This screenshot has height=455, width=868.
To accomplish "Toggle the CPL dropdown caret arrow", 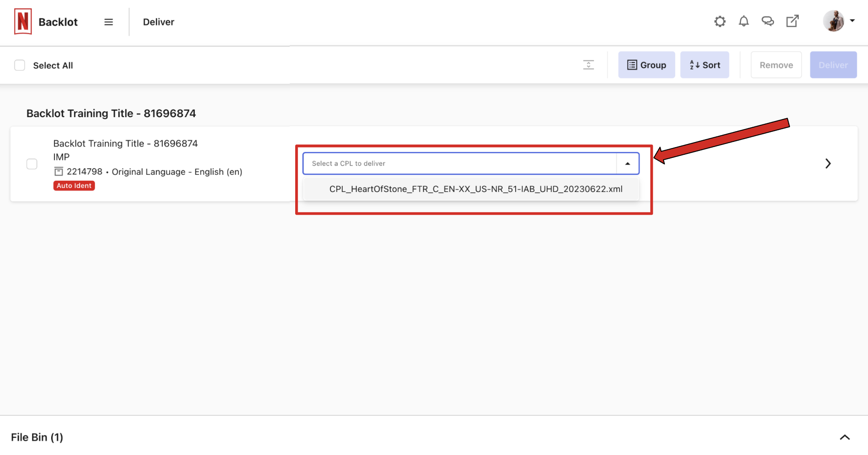I will coord(628,164).
